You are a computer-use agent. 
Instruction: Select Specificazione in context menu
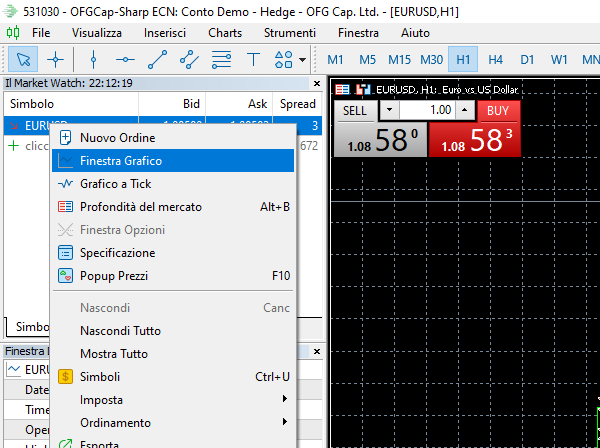pos(173,253)
